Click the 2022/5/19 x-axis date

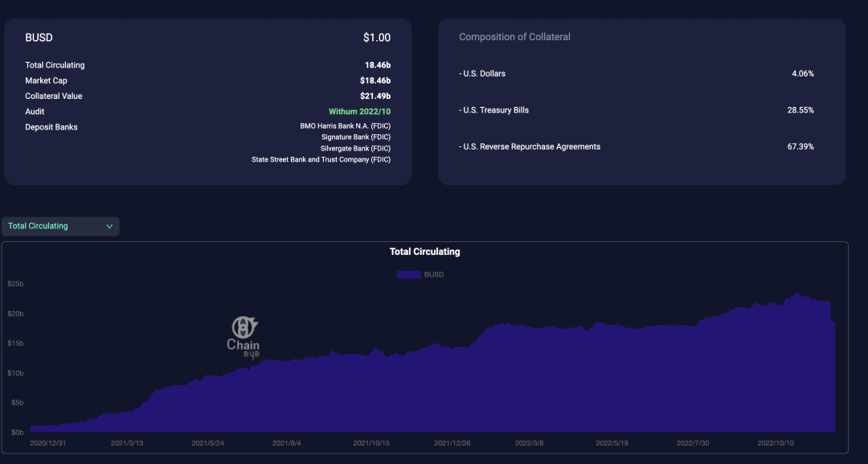coord(612,443)
